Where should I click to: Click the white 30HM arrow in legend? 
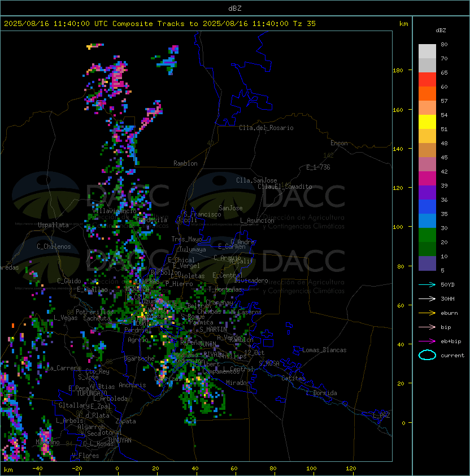pyautogui.click(x=427, y=298)
